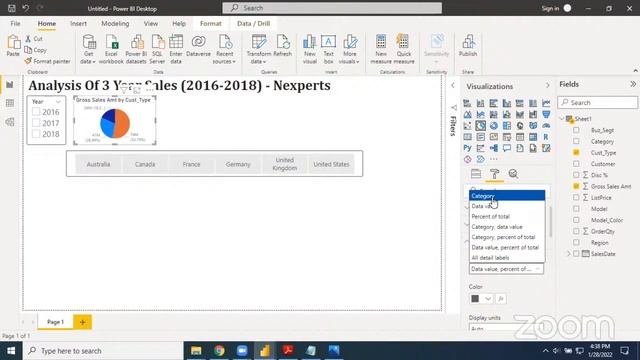This screenshot has width=640, height=360.
Task: Click Format painter in Clipboard group
Action: click(47, 61)
